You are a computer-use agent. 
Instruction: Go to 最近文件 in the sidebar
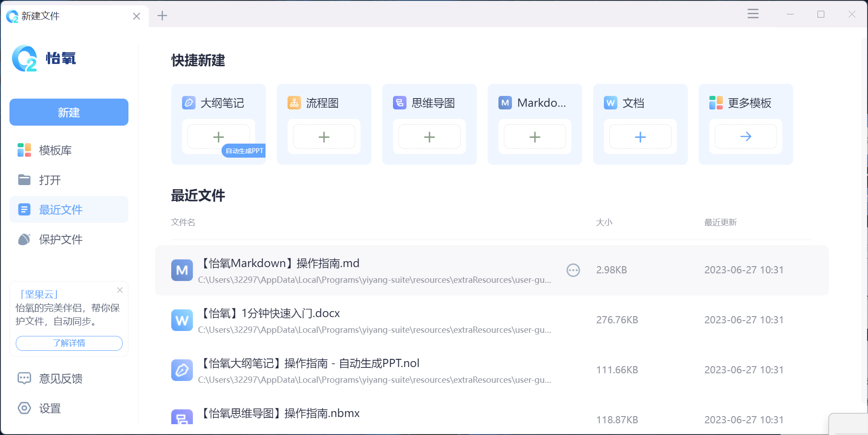pyautogui.click(x=69, y=209)
